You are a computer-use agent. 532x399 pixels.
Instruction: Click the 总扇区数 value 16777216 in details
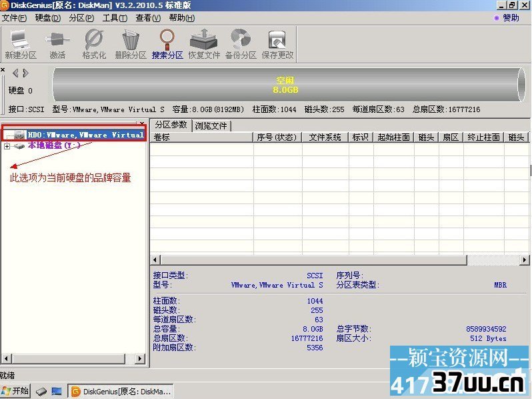[307, 338]
